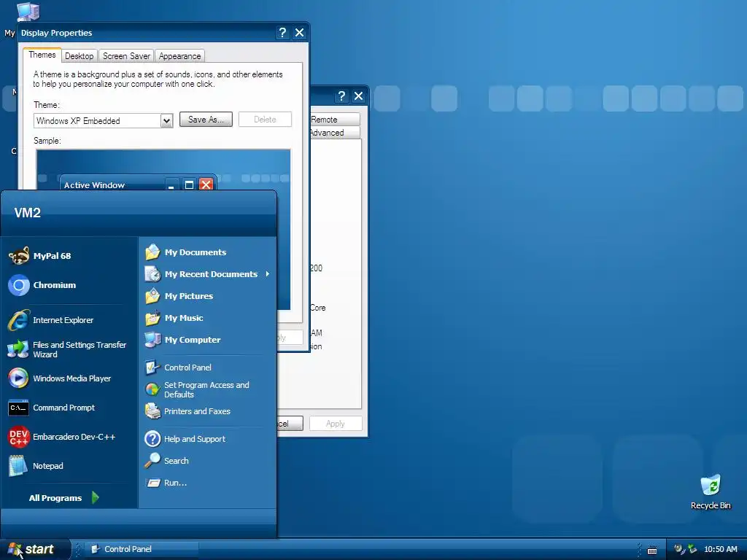
Task: Open Embarcadero Dev-C++ icon
Action: (19, 437)
